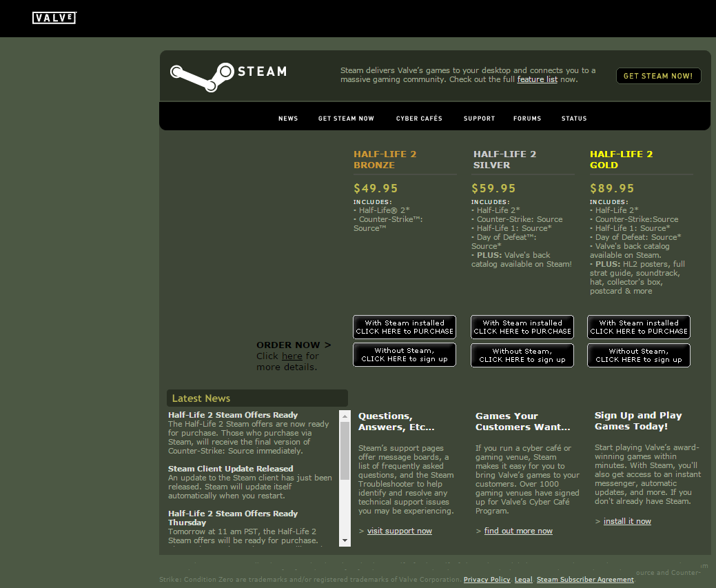Go to GET STEAM NOW nav item
The height and width of the screenshot is (588, 716).
346,119
